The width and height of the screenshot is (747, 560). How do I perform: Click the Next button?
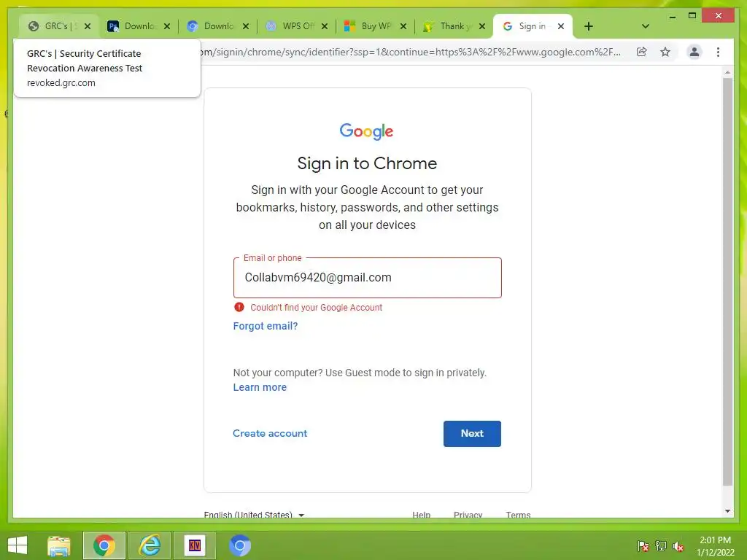472,434
